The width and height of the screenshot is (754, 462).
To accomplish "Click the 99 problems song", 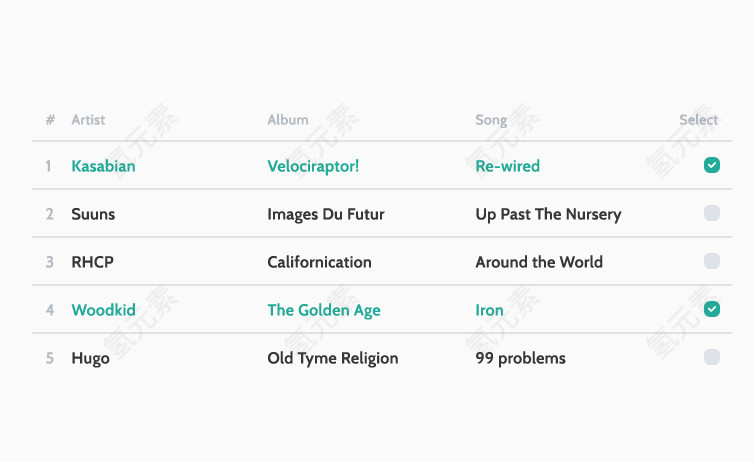I will pos(520,358).
